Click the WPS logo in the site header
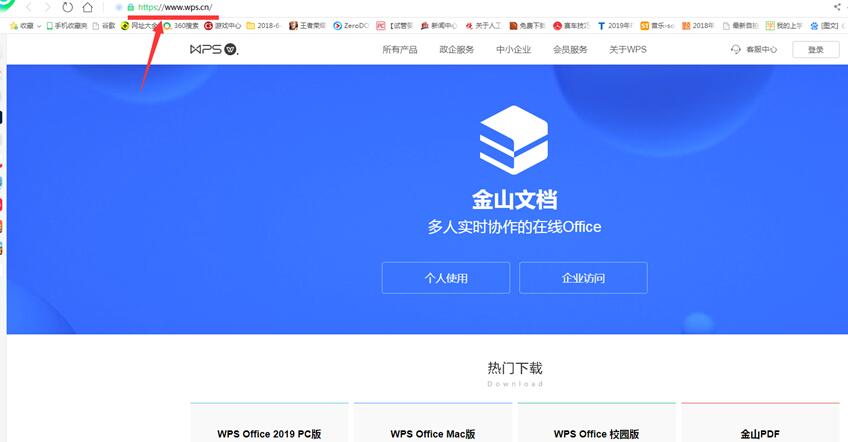848x442 pixels. pyautogui.click(x=214, y=49)
